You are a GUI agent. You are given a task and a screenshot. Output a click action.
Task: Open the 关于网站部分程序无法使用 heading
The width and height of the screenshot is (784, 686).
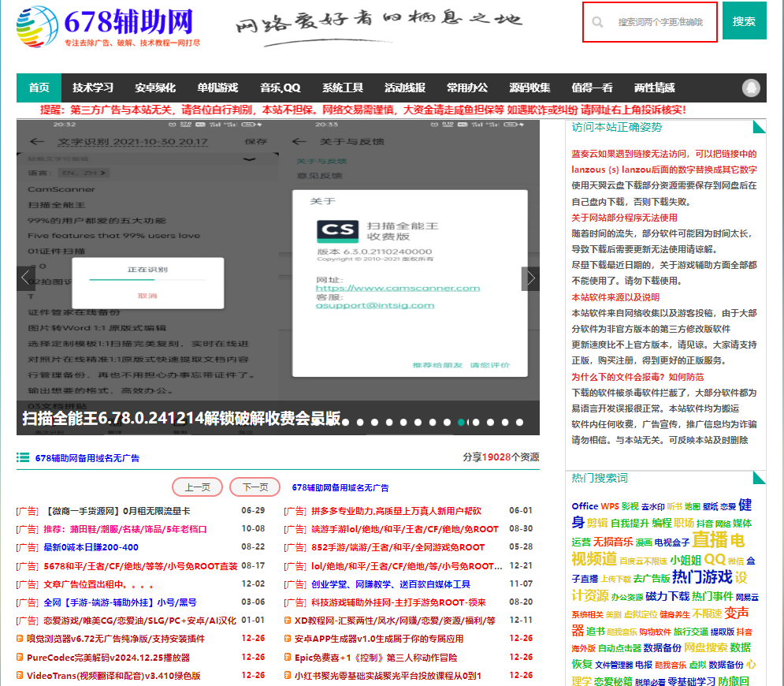point(624,218)
